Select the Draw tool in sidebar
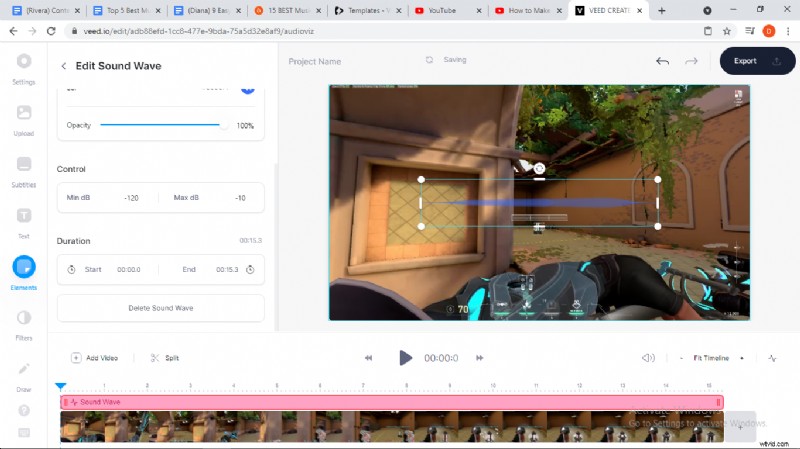Screen dimensions: 800x449 24,374
